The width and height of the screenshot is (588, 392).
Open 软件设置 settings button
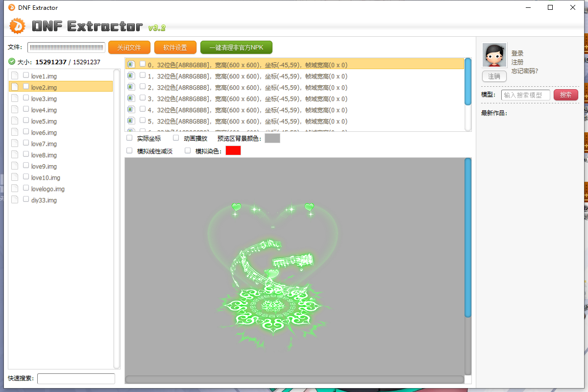coord(175,48)
